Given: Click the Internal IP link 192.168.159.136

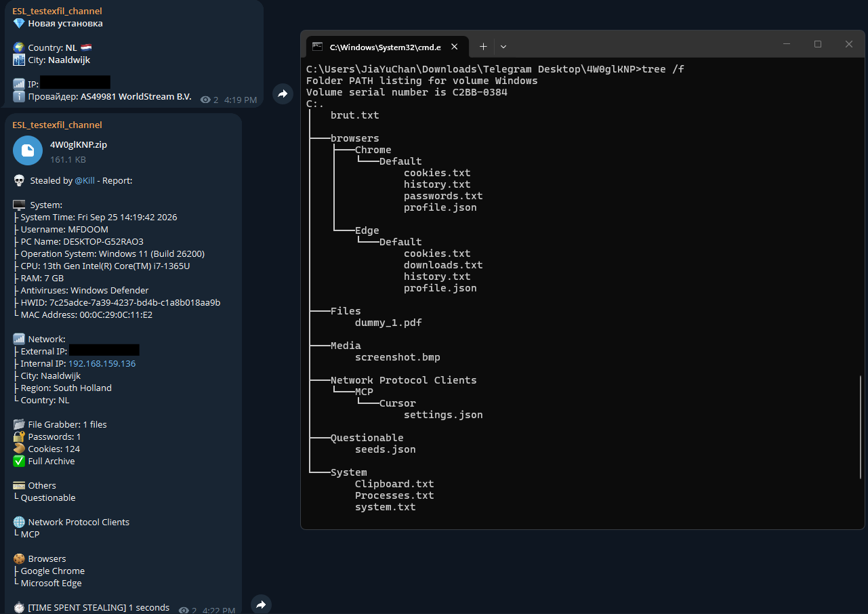Looking at the screenshot, I should pyautogui.click(x=102, y=364).
